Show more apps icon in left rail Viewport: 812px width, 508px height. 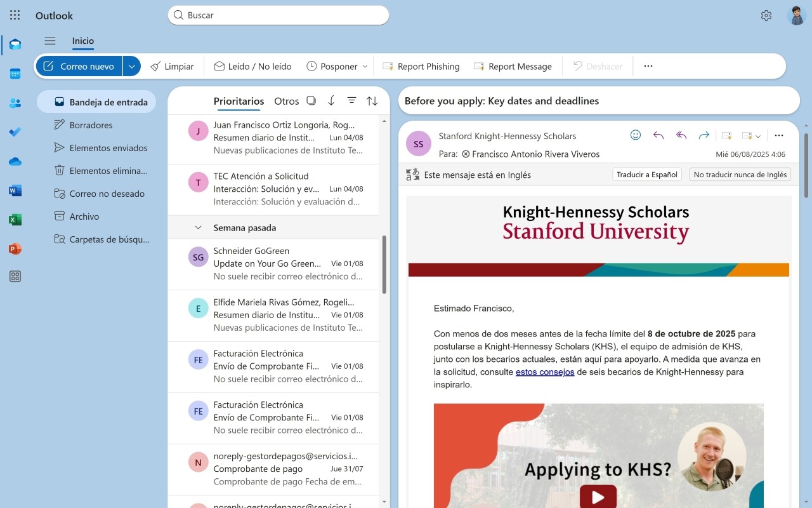point(15,276)
